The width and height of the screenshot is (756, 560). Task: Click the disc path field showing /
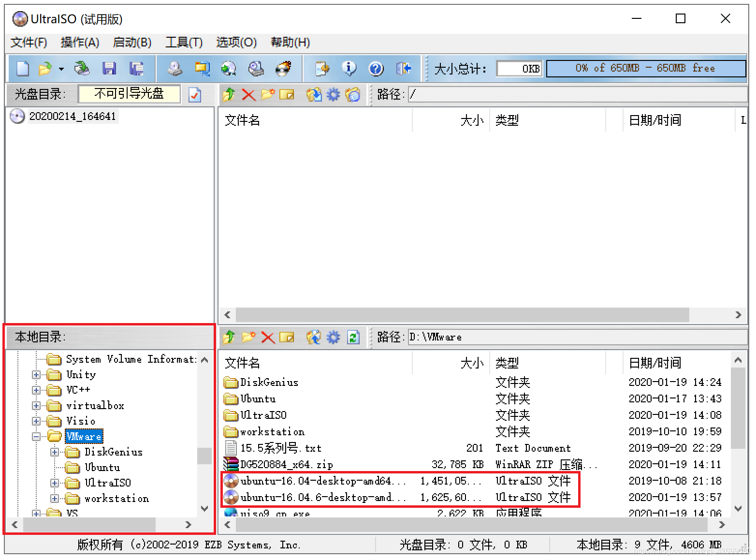[577, 94]
